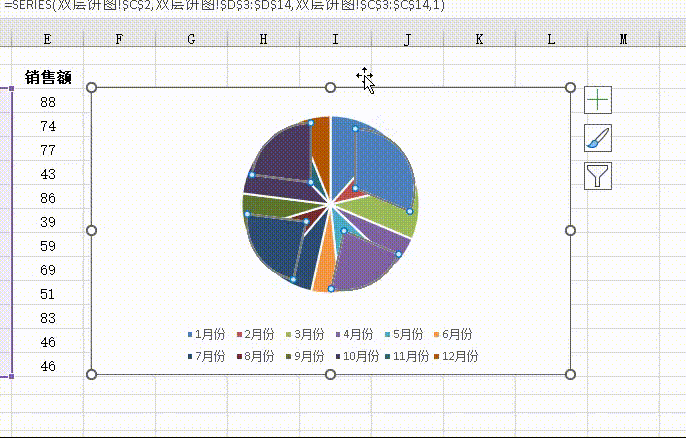This screenshot has height=438, width=686.
Task: Click the 9月份 legend entry
Action: (305, 356)
